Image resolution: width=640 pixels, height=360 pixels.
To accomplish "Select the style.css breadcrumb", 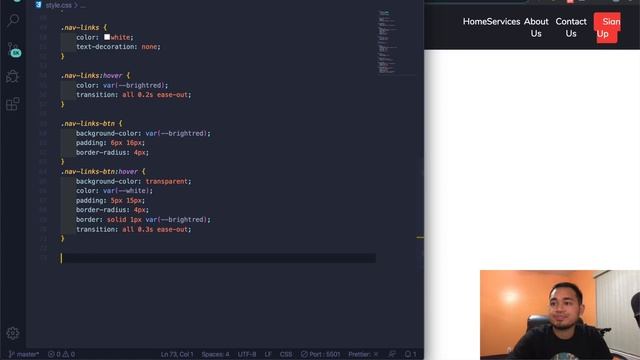I will [58, 5].
